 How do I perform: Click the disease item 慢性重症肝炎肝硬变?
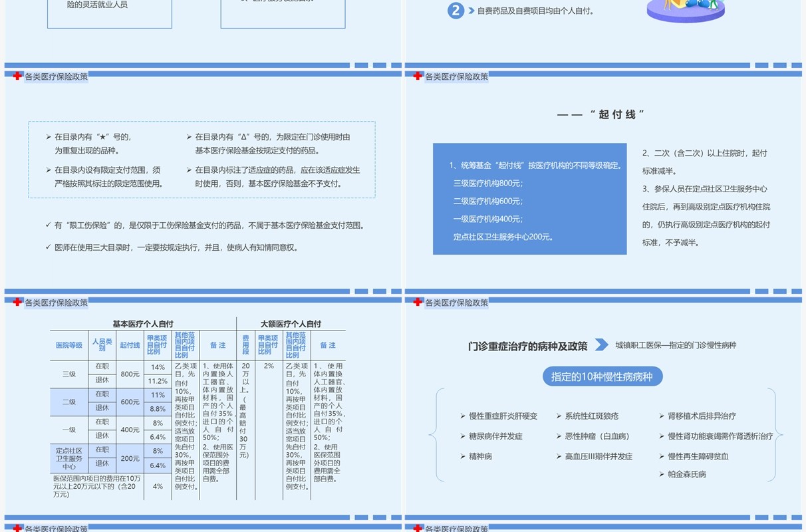[x=499, y=416]
